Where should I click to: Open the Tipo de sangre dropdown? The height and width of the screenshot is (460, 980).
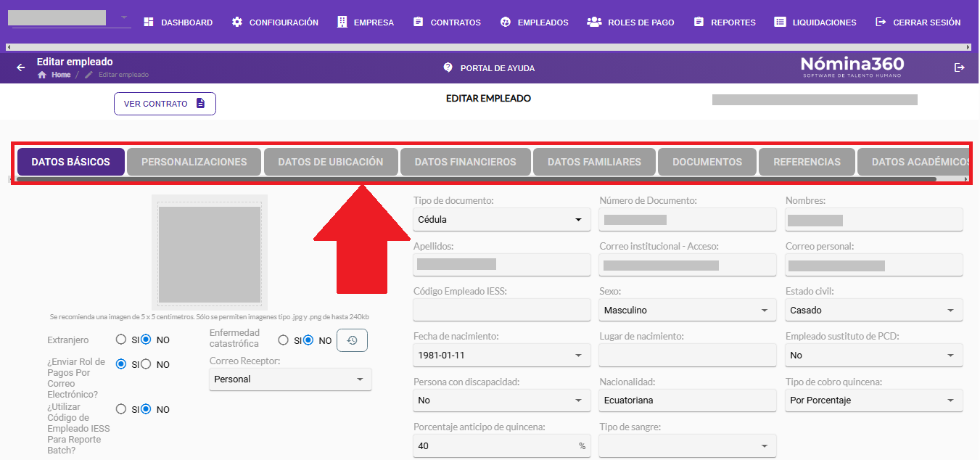pos(688,445)
